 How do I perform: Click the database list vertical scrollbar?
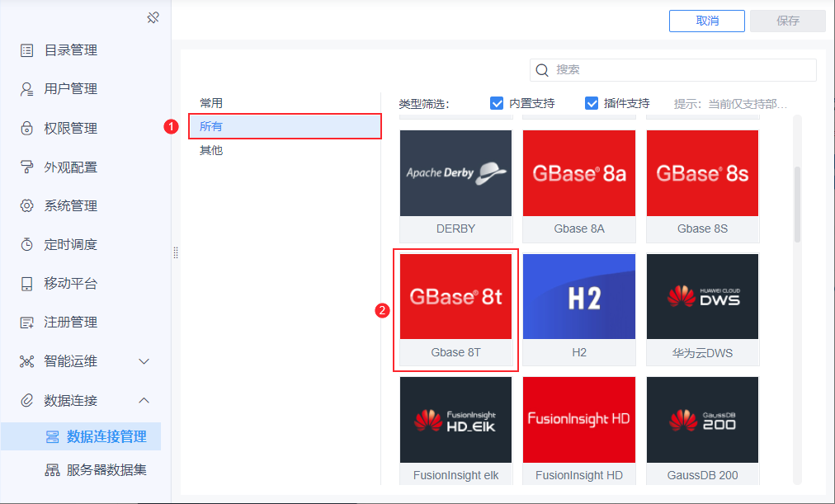(x=797, y=205)
